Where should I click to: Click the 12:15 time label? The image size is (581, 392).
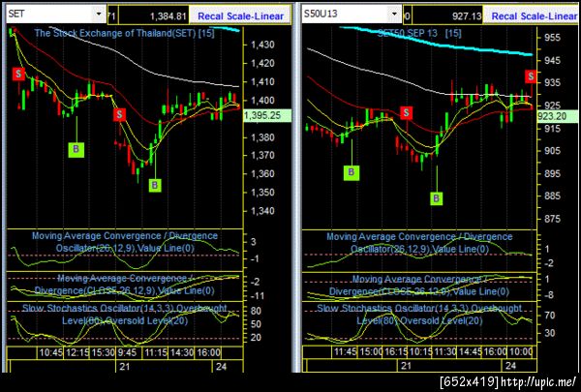pos(77,352)
